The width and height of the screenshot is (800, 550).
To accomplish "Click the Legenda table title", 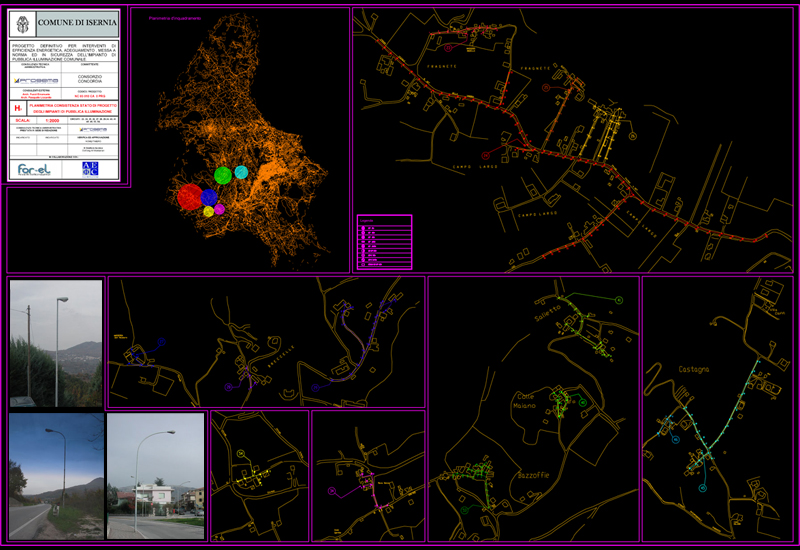I will pos(366,221).
